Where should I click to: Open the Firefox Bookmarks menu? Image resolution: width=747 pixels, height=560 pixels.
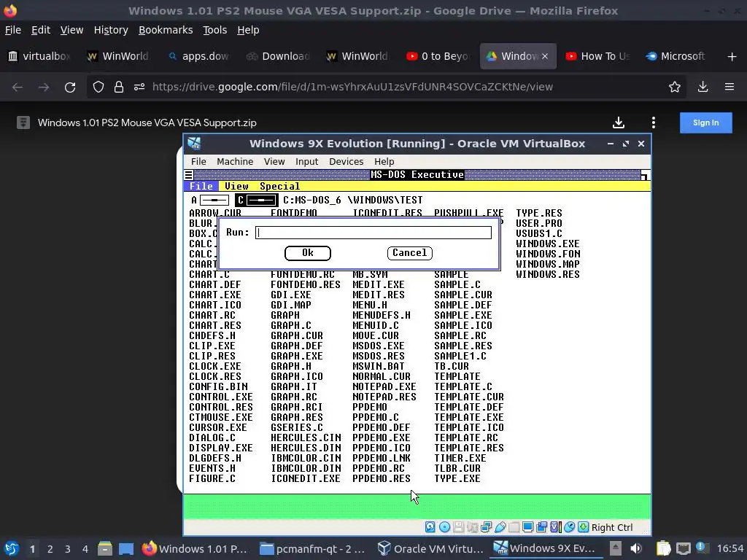tap(166, 30)
